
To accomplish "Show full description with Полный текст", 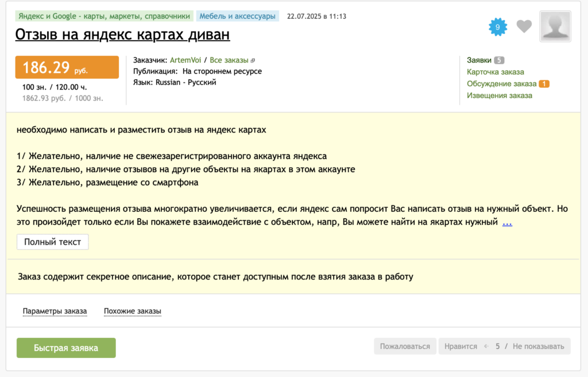I will tap(52, 242).
